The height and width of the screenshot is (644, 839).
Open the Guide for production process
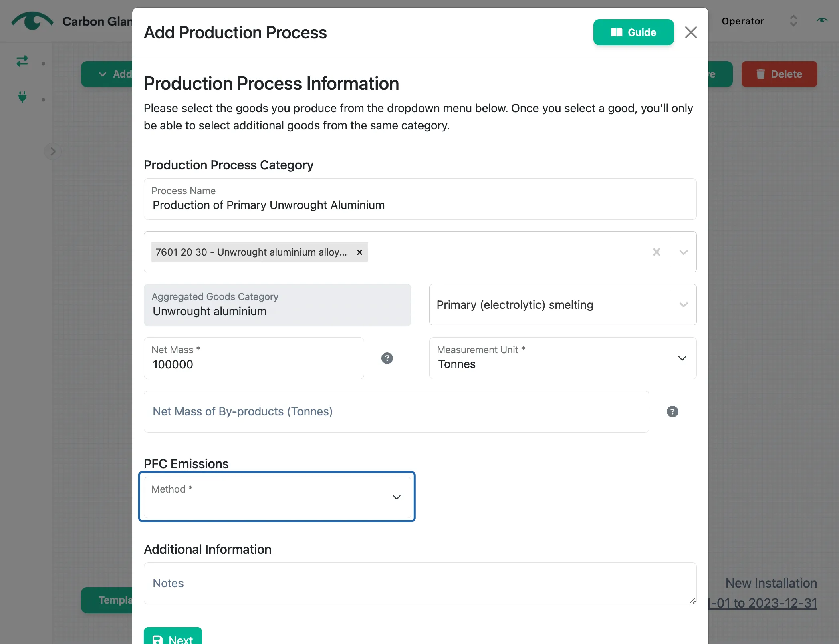[633, 32]
